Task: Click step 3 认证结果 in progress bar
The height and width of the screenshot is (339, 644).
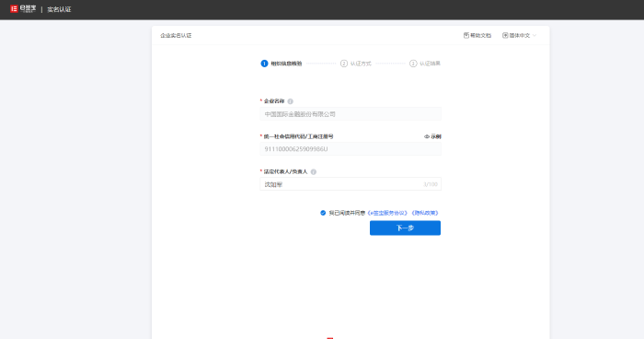Action: pyautogui.click(x=425, y=64)
